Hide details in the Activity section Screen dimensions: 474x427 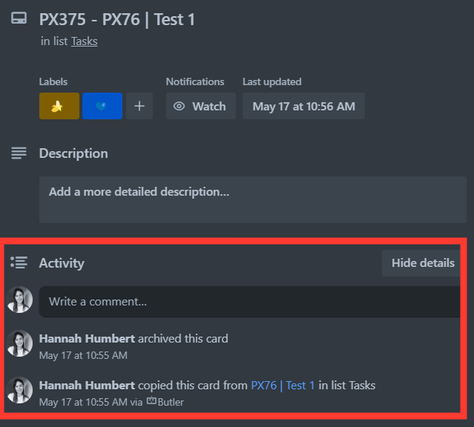click(421, 263)
